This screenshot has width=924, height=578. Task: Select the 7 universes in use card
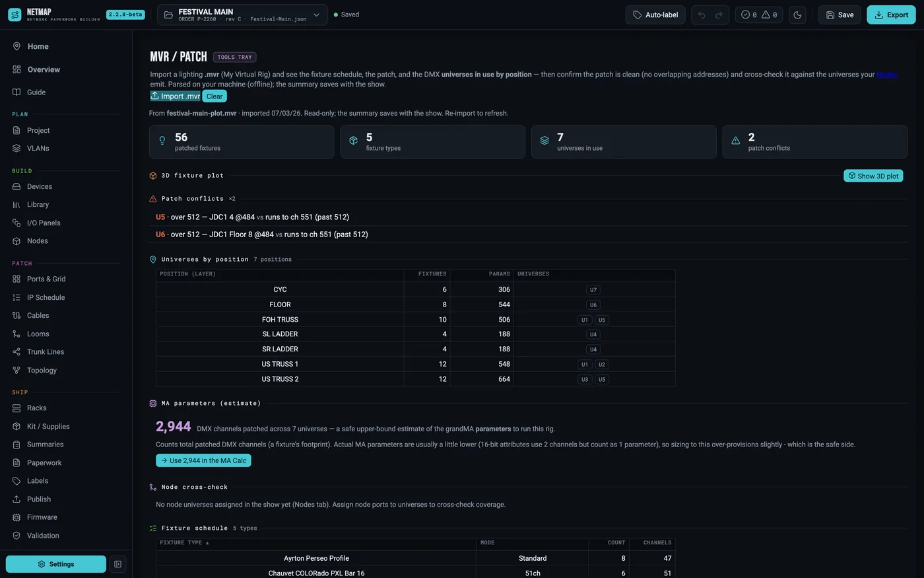624,141
